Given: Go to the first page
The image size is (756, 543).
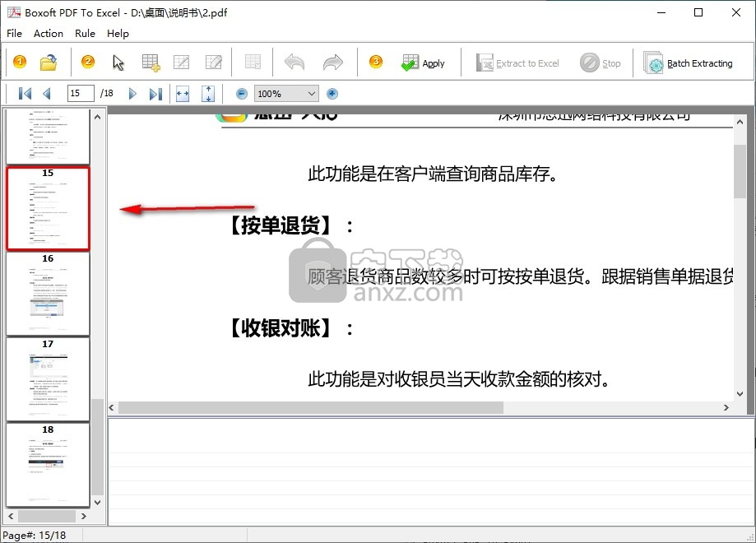Looking at the screenshot, I should [x=25, y=94].
